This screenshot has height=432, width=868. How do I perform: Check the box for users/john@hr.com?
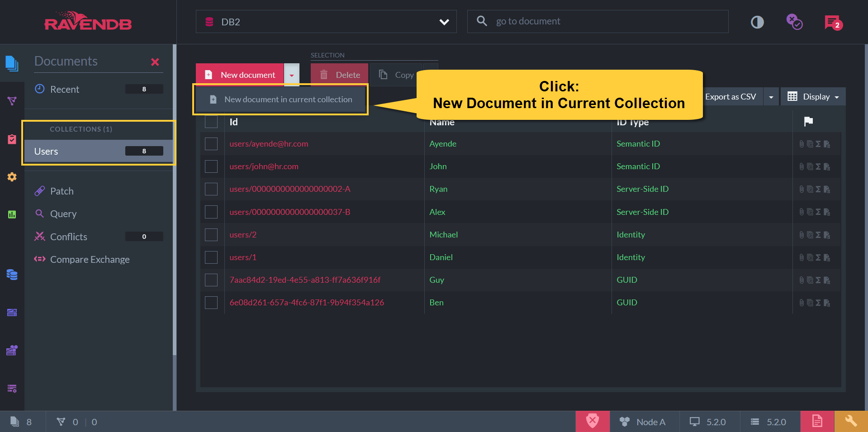[x=211, y=166]
